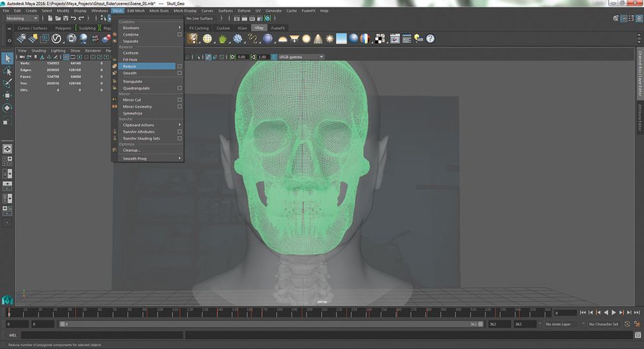Click the V-Ray logo shelf icon
The image size is (644, 349).
click(56, 39)
